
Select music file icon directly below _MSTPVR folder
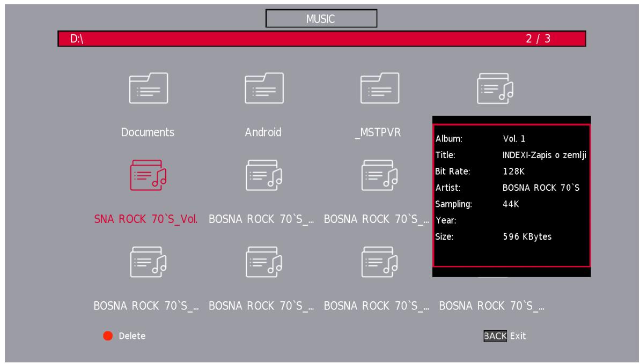(378, 175)
